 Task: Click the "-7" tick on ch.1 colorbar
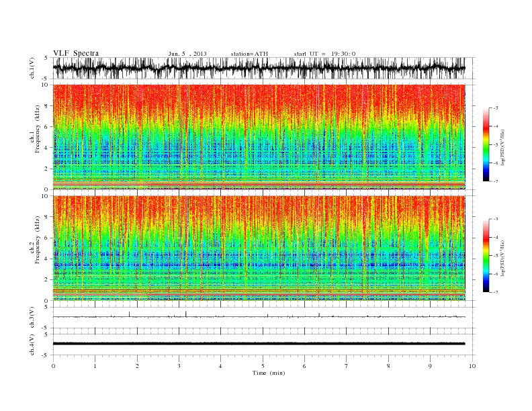click(496, 182)
